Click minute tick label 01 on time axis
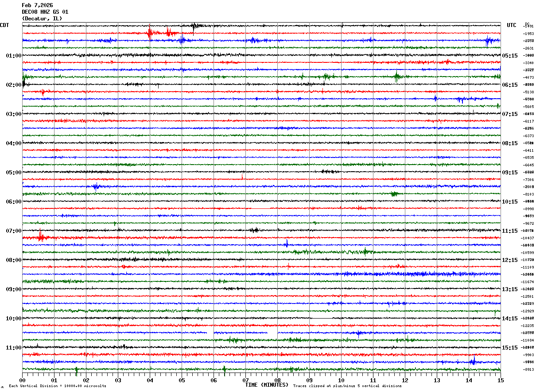536x392 pixels. click(54, 380)
